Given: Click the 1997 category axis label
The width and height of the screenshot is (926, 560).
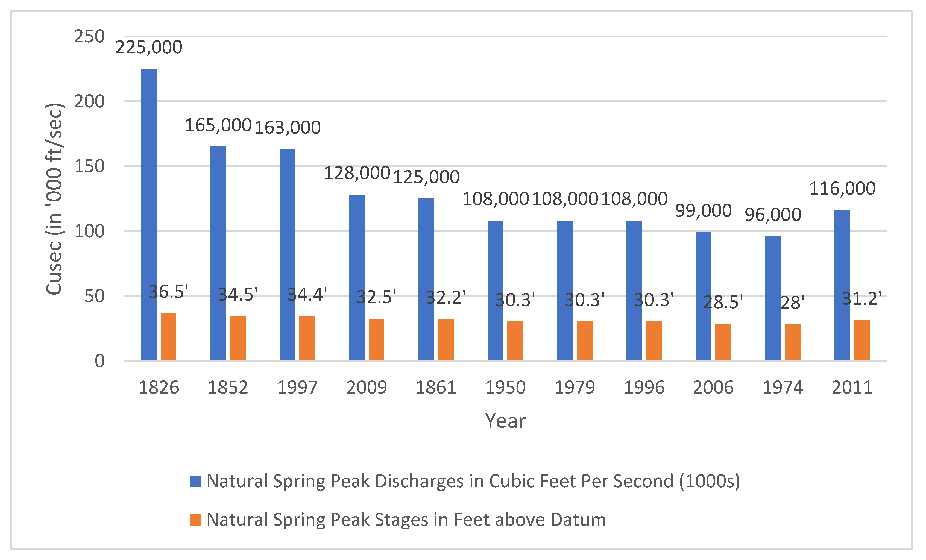Looking at the screenshot, I should [x=297, y=388].
